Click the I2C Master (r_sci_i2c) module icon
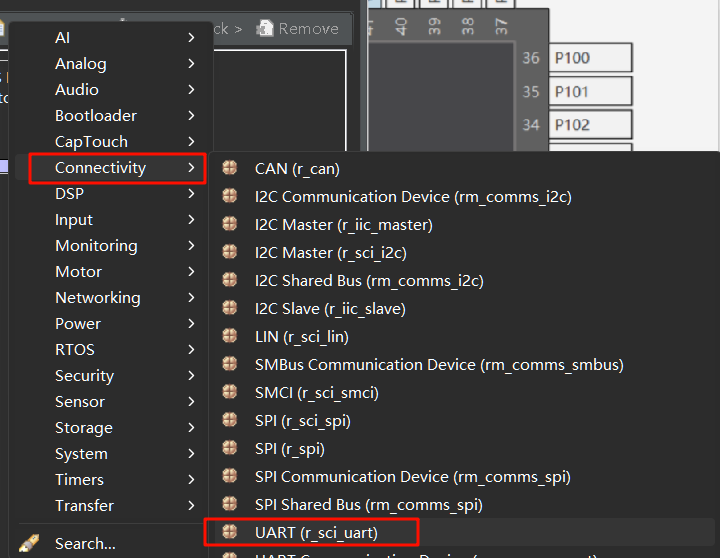 click(230, 252)
